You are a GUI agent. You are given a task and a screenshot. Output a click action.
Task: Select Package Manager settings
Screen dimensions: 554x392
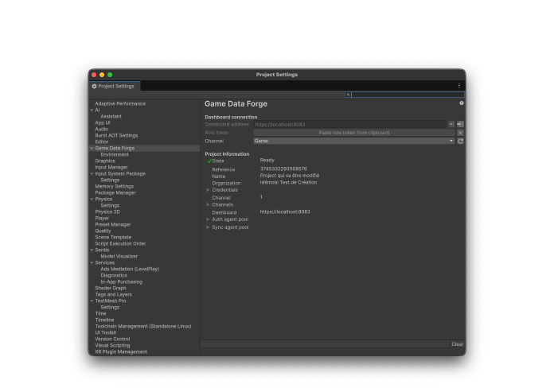point(115,192)
